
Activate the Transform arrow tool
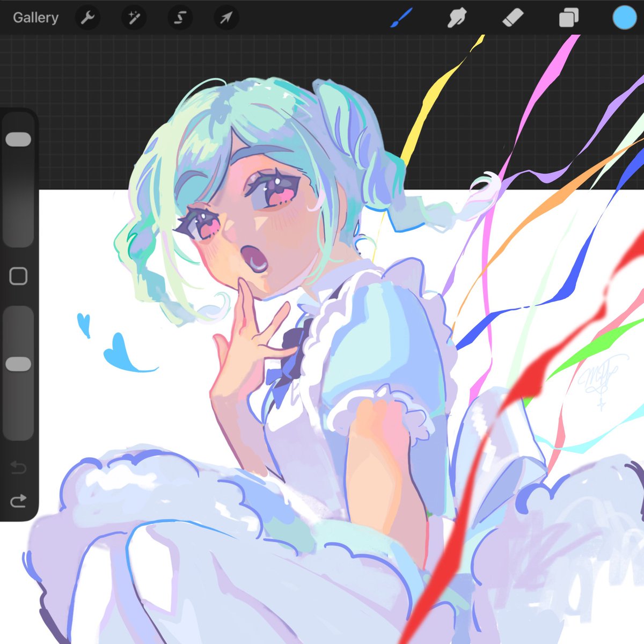[x=226, y=18]
